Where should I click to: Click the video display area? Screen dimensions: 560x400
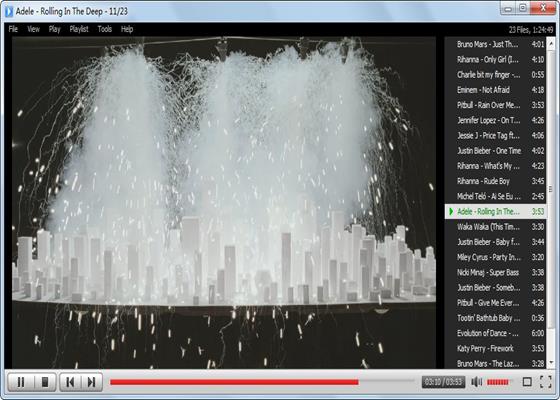[x=224, y=202]
